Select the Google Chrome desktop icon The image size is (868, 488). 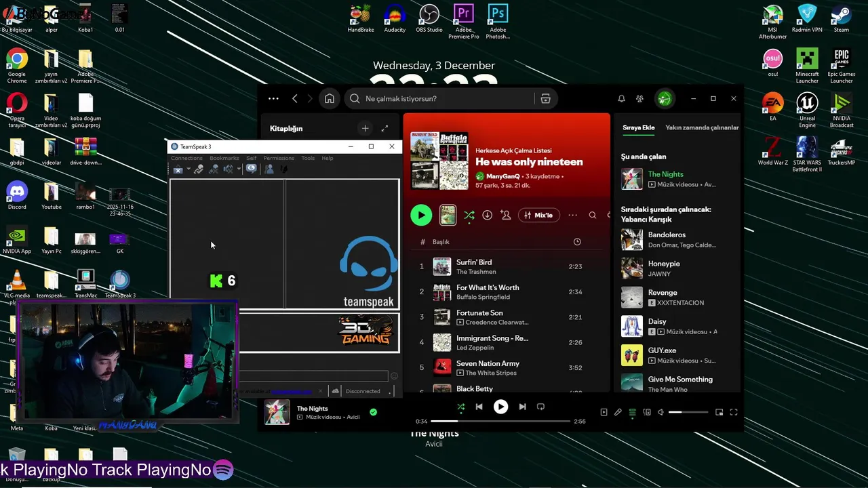point(17,66)
